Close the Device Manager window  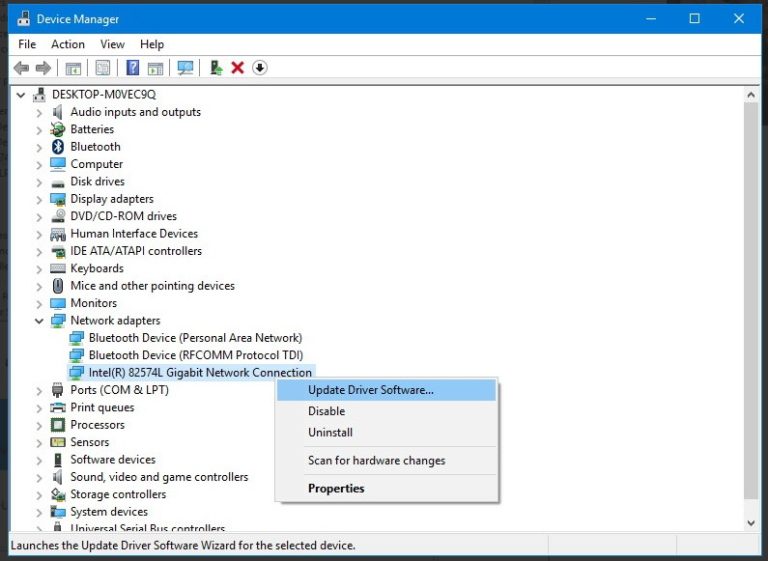click(739, 19)
